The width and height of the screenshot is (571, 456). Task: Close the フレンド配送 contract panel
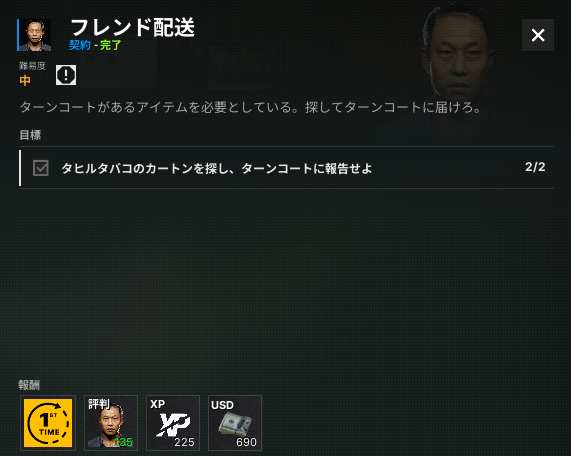[x=538, y=35]
